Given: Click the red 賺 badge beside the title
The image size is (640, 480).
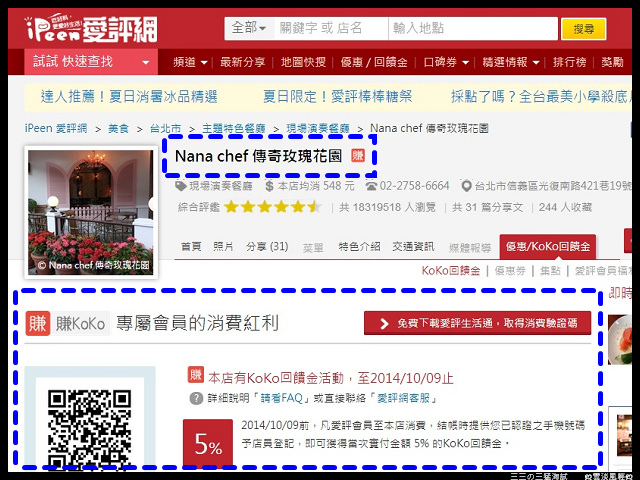Looking at the screenshot, I should (x=358, y=156).
